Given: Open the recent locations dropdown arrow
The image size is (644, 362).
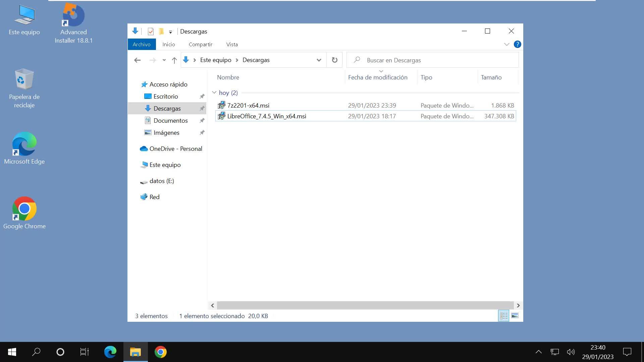Looking at the screenshot, I should [x=164, y=60].
